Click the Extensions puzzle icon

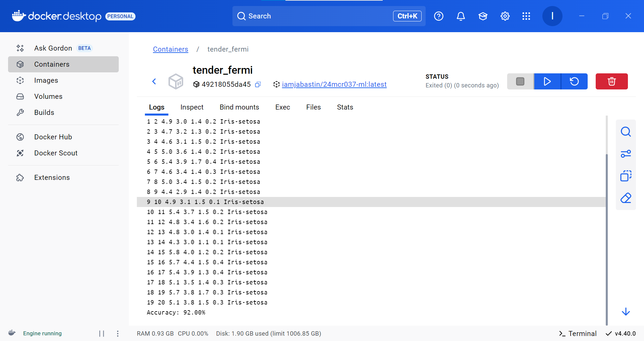(20, 178)
